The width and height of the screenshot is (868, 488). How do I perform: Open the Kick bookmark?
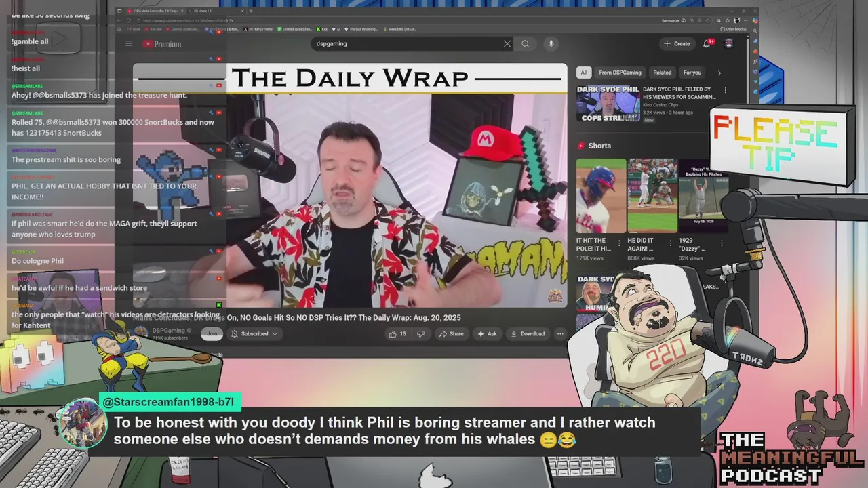click(x=322, y=29)
